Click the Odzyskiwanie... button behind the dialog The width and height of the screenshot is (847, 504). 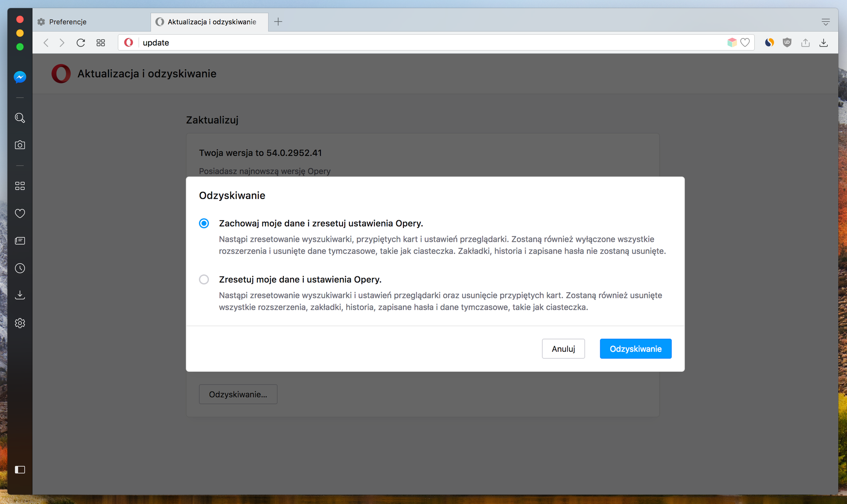238,394
